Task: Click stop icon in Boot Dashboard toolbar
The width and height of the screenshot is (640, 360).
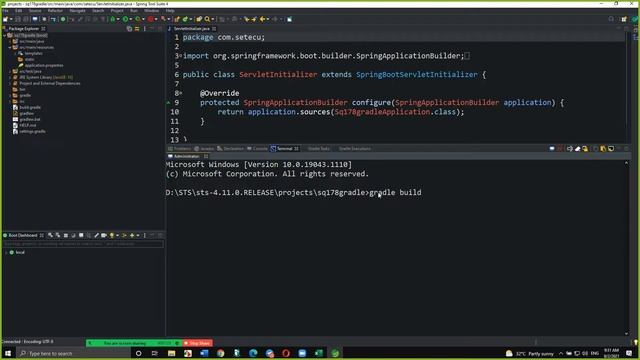Action: [66, 236]
